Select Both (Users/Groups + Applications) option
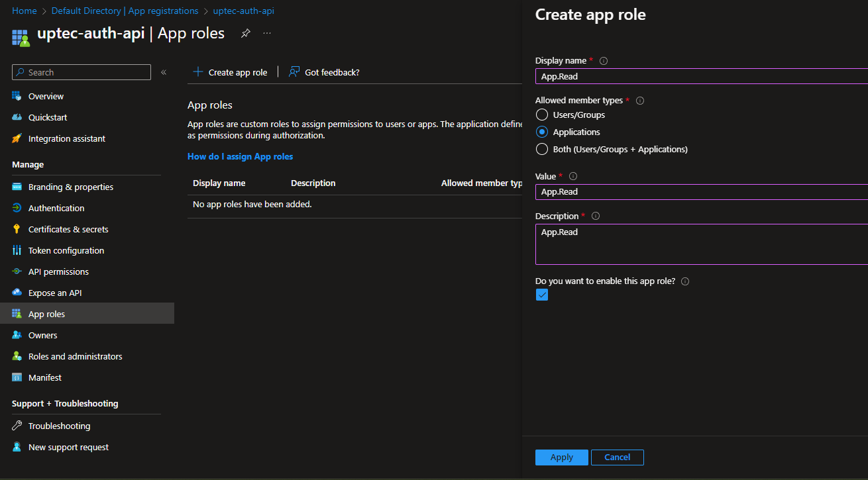Viewport: 868px width, 480px height. 542,150
